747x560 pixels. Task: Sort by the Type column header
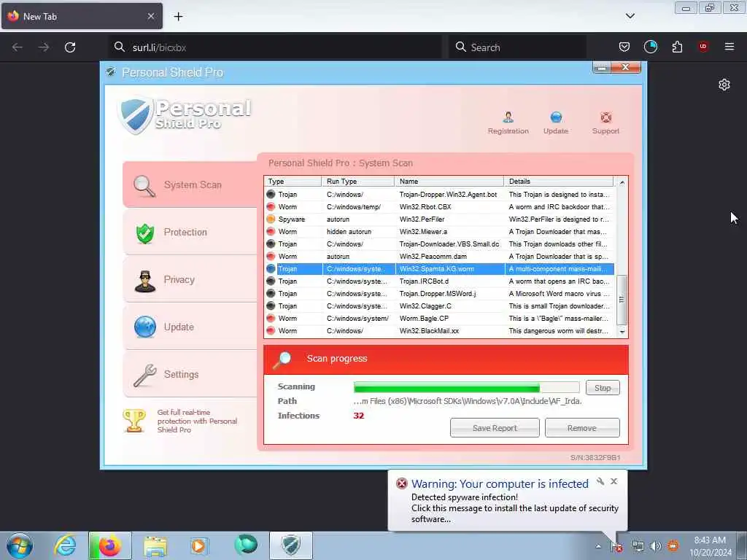click(293, 182)
